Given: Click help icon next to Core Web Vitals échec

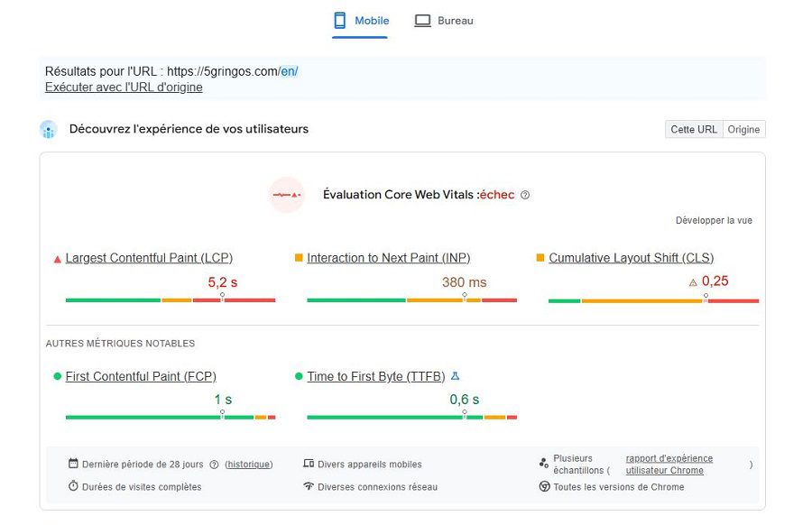Looking at the screenshot, I should tap(525, 195).
